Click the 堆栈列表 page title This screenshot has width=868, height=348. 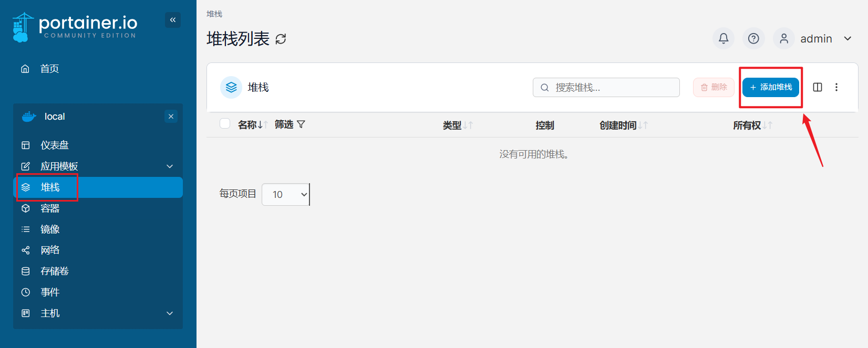click(238, 39)
